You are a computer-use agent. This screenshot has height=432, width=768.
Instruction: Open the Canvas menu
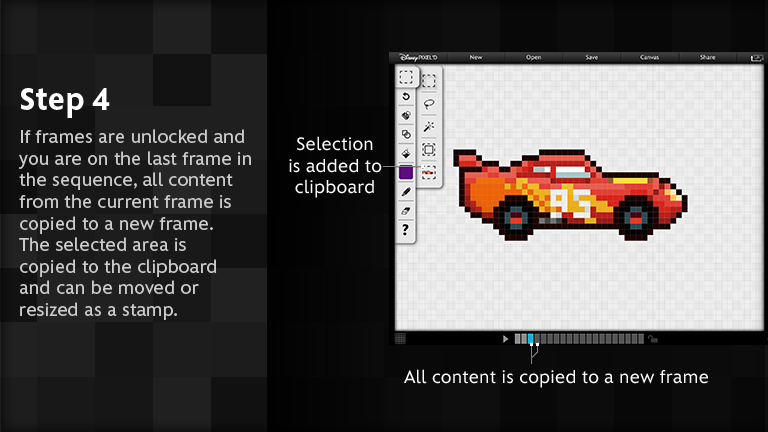[x=649, y=57]
